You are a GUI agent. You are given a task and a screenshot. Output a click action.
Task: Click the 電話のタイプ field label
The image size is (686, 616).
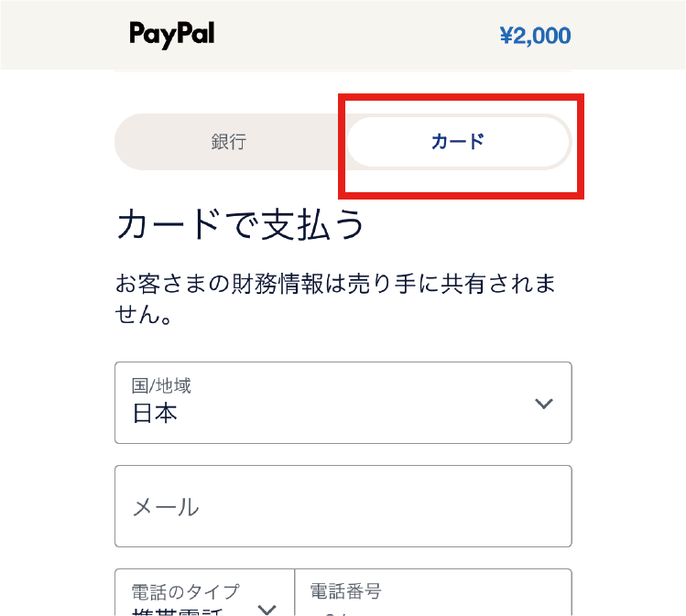[x=185, y=591]
